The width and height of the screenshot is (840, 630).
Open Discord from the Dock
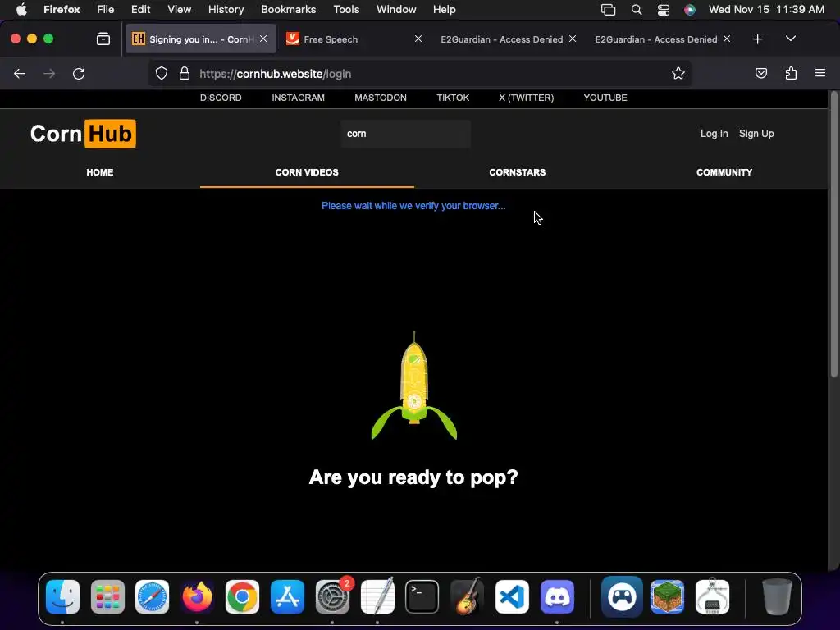click(557, 597)
